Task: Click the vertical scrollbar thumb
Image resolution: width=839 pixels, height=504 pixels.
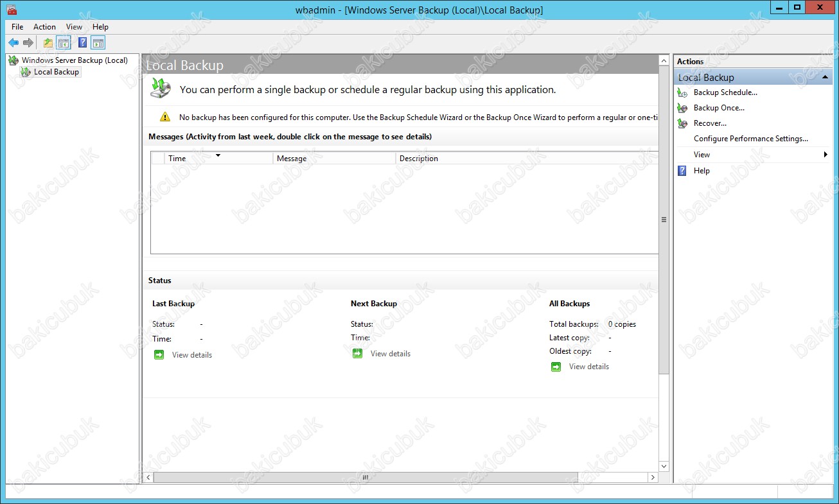Action: point(664,220)
